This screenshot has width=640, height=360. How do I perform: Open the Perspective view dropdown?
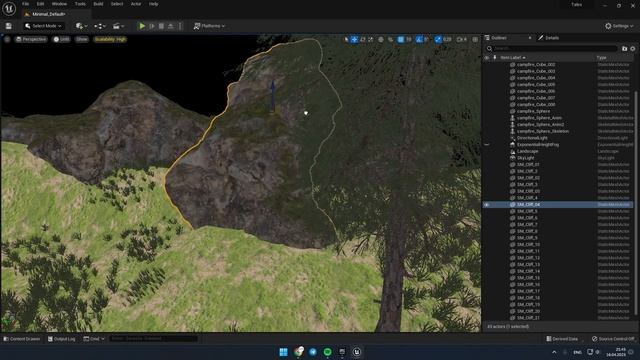tap(31, 39)
